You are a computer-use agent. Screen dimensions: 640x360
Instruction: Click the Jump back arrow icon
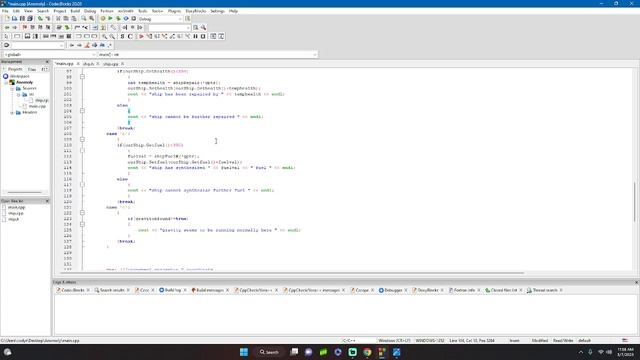(7, 27)
